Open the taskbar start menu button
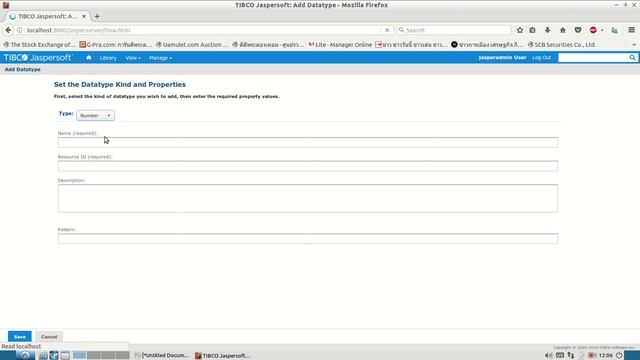640x360 pixels. 25,356
